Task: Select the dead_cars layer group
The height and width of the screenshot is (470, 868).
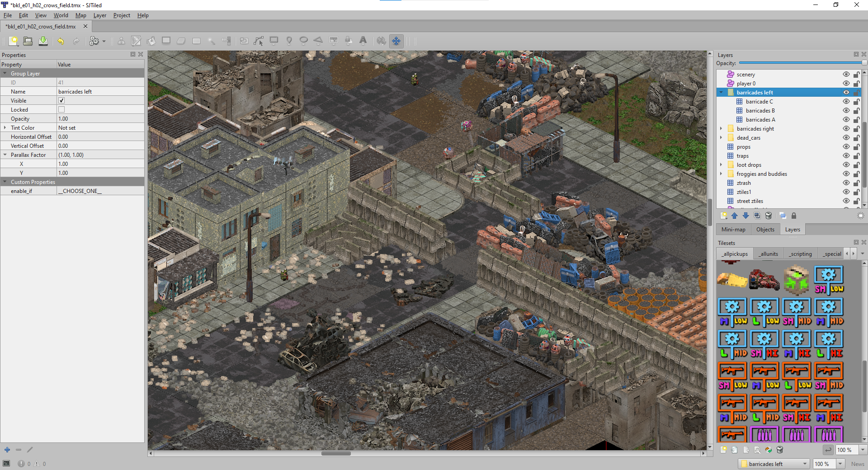Action: point(748,138)
